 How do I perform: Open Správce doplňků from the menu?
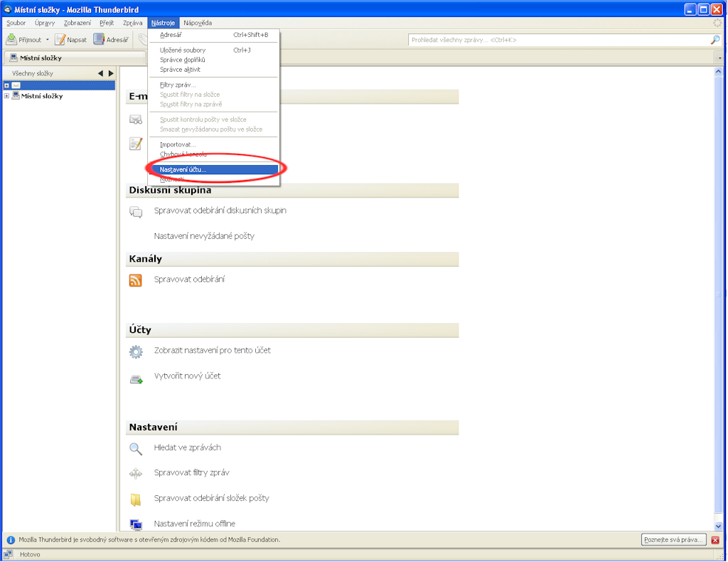point(213,60)
